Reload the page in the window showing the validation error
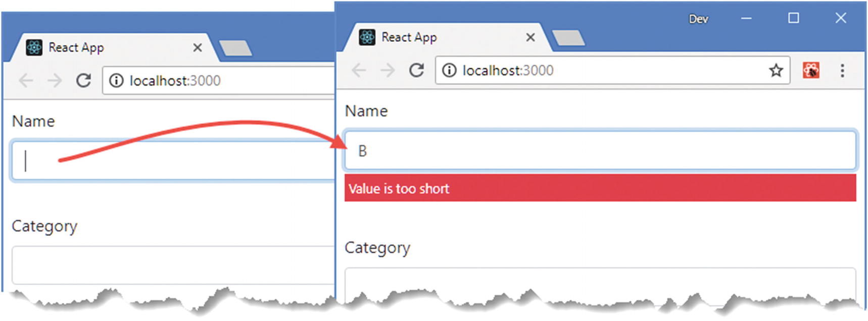868x321 pixels. tap(416, 70)
